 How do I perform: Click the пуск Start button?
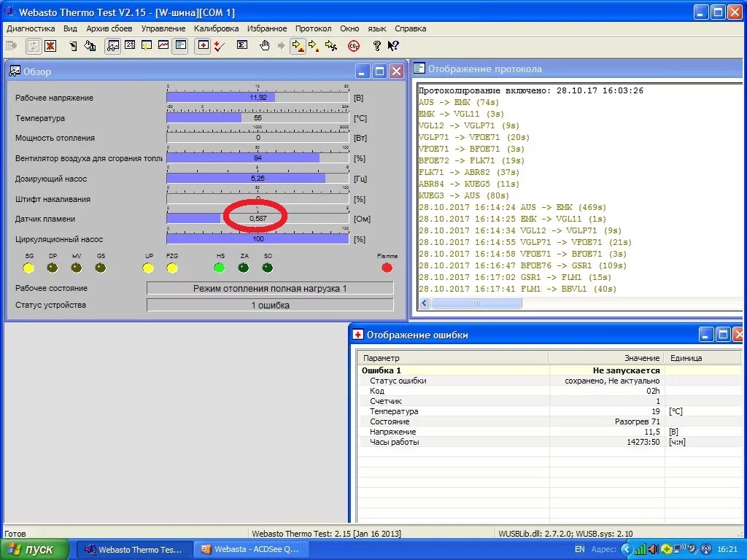click(x=35, y=549)
